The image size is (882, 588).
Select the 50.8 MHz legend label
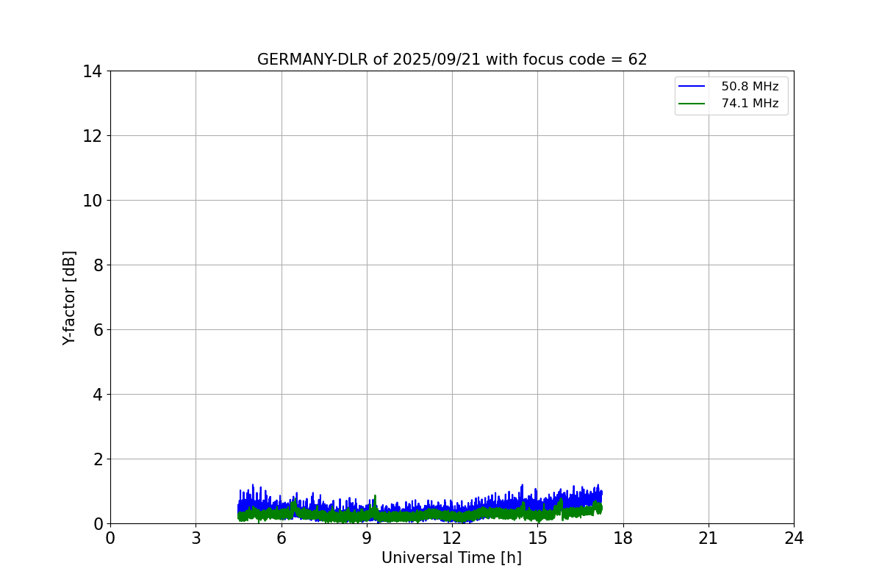750,87
